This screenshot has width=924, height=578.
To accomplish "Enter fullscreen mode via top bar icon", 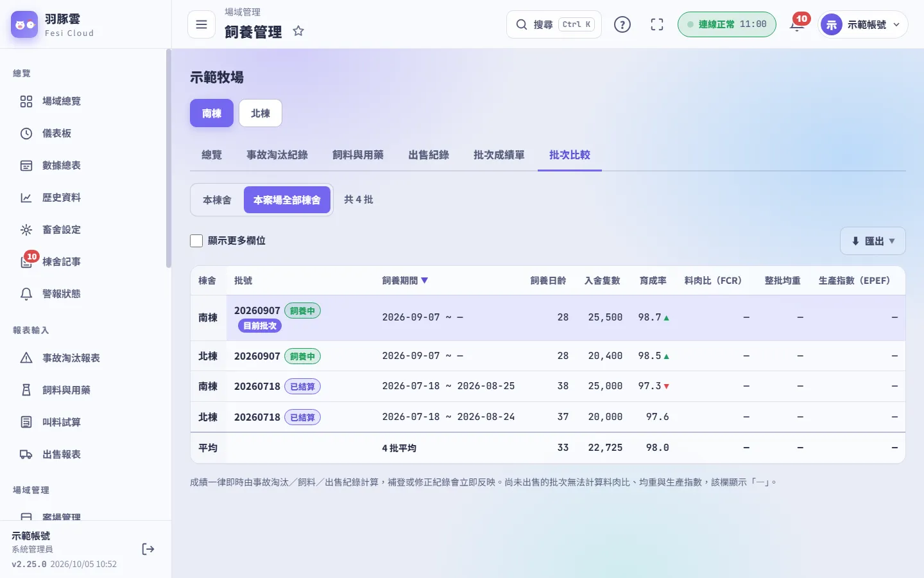I will pos(657,24).
